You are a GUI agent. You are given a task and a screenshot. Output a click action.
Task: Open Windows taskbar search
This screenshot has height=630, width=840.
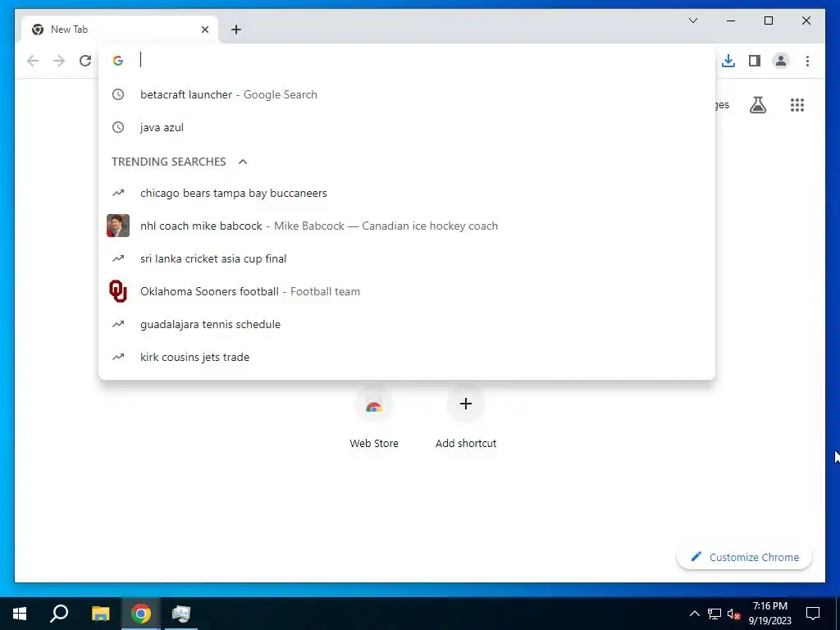tap(59, 614)
